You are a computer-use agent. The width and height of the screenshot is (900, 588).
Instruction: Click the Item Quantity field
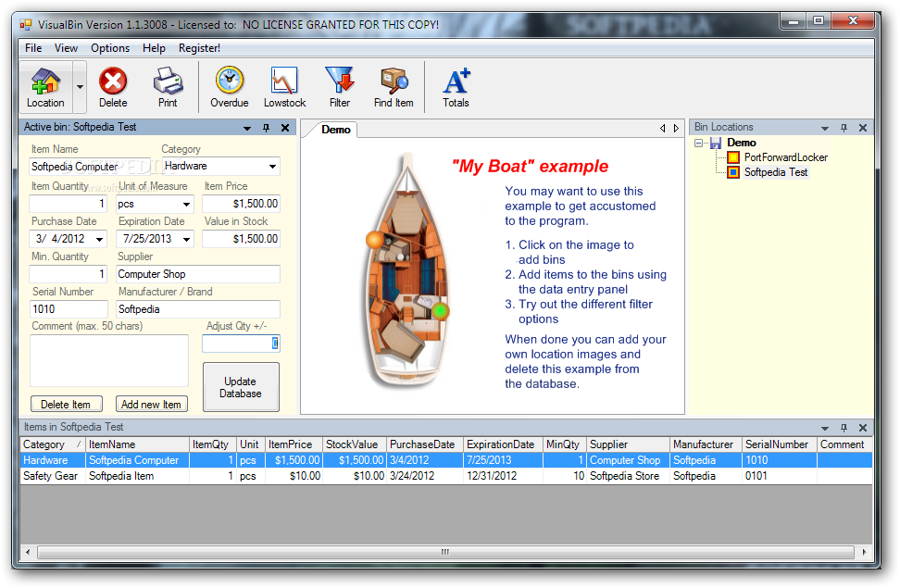pyautogui.click(x=69, y=204)
